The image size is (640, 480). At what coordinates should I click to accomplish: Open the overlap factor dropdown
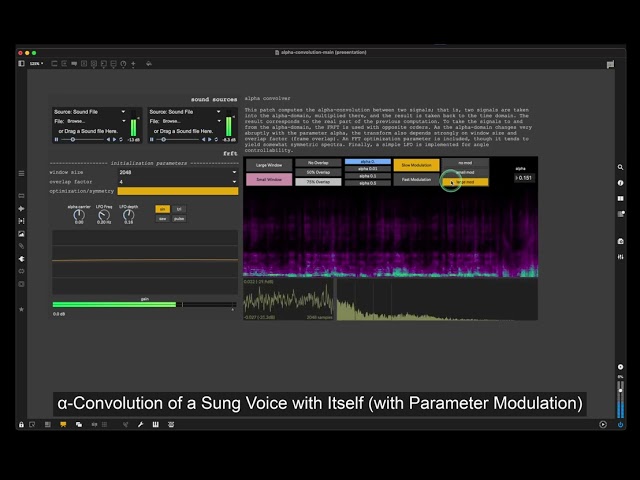tap(178, 182)
